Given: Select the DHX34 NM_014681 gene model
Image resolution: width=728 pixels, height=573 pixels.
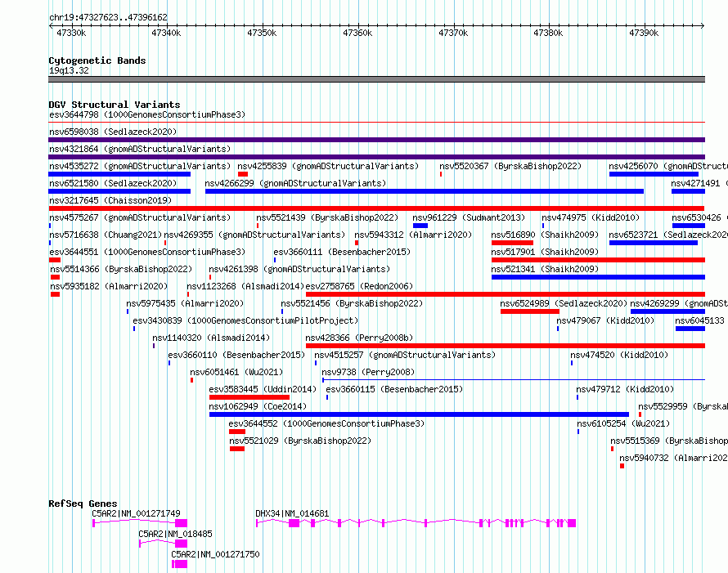Looking at the screenshot, I should pos(416,523).
